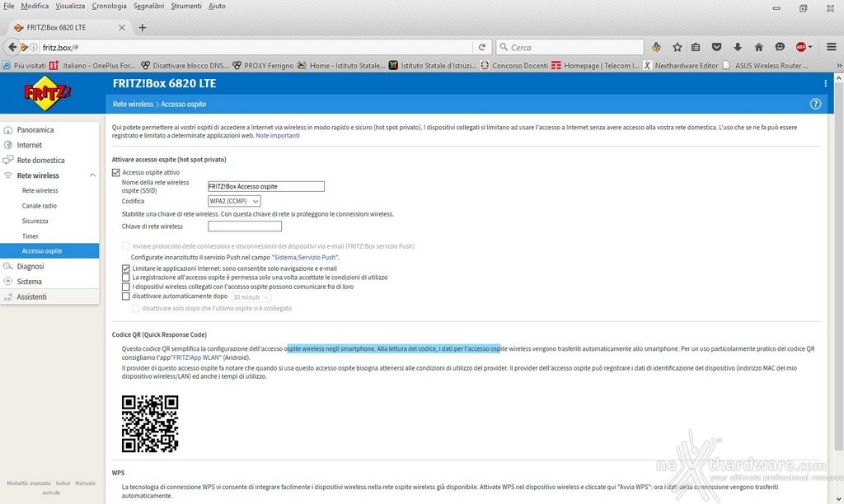Open the FRITZ!Box three-dot menu

[825, 83]
